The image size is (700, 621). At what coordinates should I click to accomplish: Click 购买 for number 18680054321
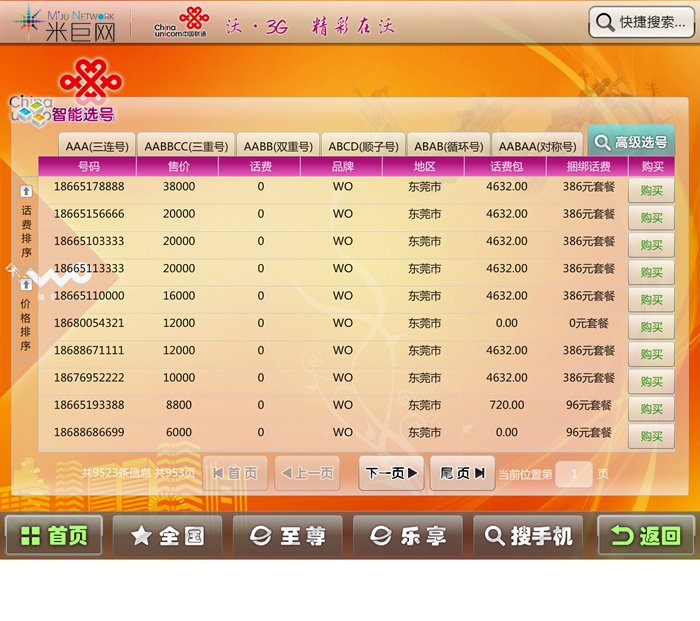tap(651, 327)
